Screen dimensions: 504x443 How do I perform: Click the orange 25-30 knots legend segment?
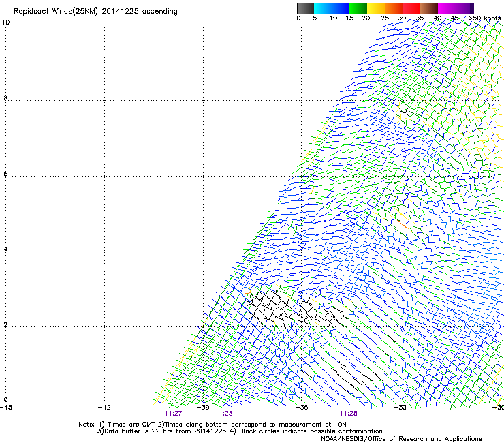pyautogui.click(x=394, y=8)
